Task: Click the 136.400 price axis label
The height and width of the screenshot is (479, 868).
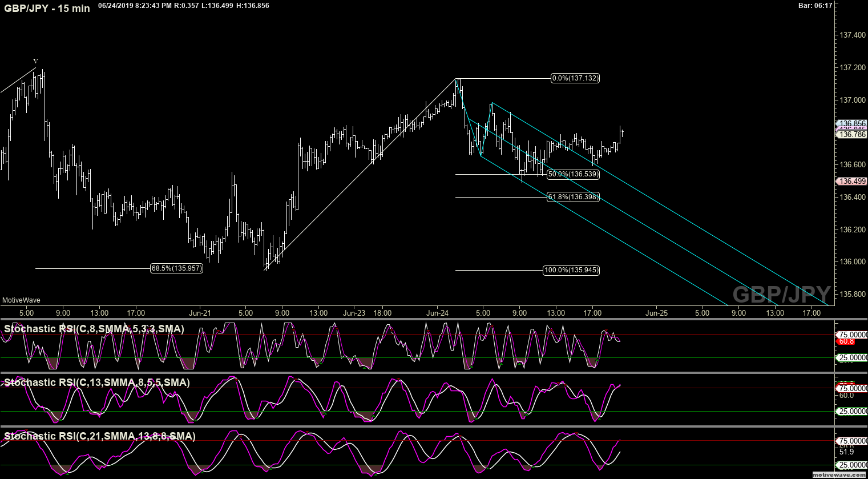Action: tap(853, 197)
